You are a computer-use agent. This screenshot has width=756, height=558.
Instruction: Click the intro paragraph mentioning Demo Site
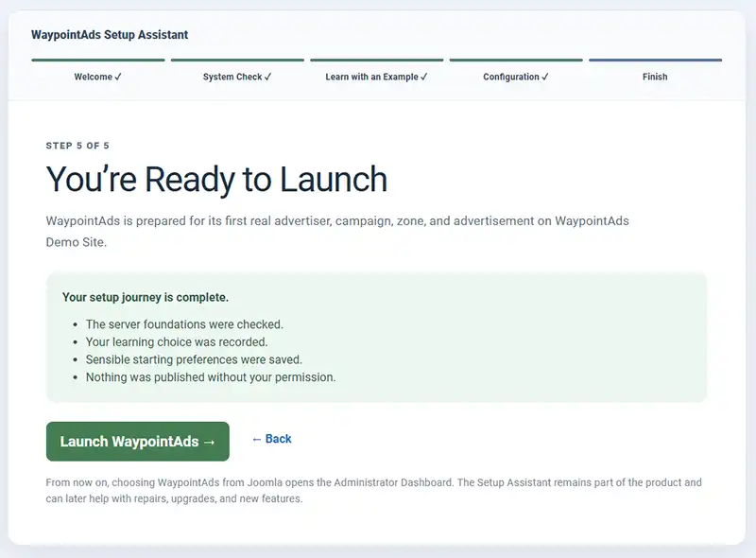click(337, 231)
